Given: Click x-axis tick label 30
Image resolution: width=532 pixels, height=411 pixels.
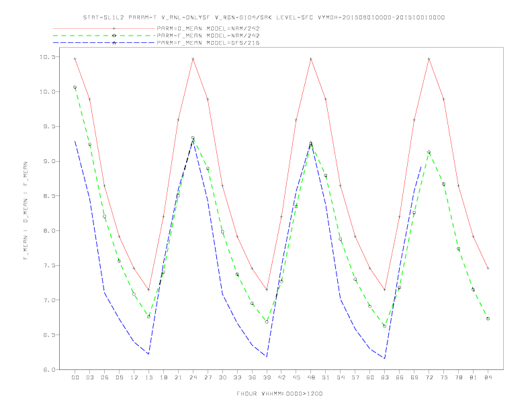Looking at the screenshot, I should pyautogui.click(x=222, y=377).
